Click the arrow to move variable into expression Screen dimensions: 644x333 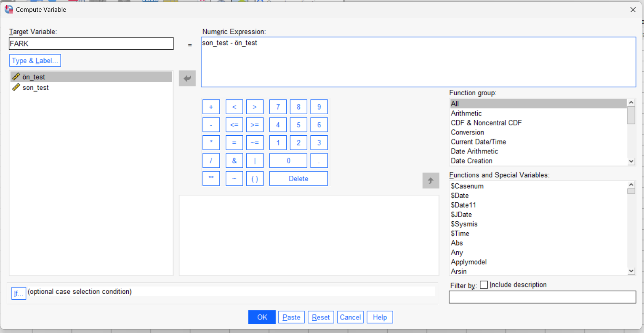(x=187, y=78)
